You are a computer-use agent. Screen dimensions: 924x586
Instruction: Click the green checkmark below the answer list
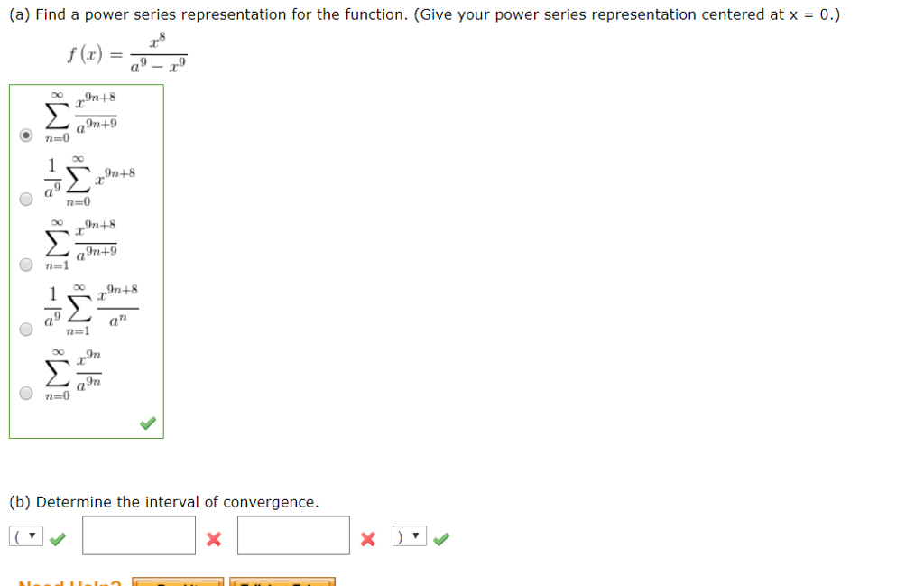click(147, 422)
